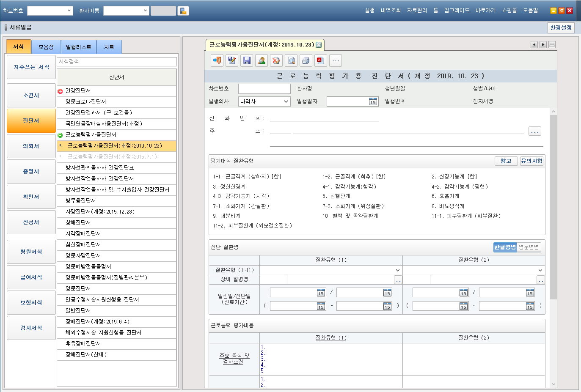The width and height of the screenshot is (581, 392).
Task: Open the 발행일자 calendar picker icon
Action: coord(372,101)
